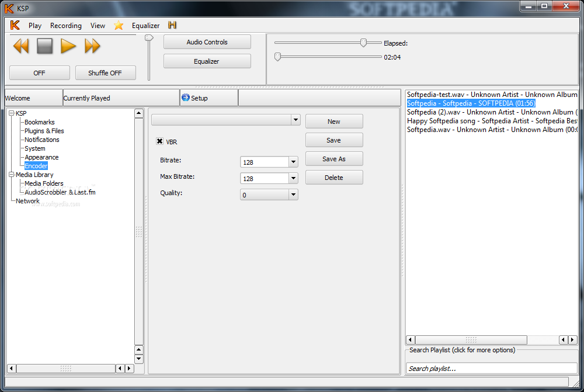Select Softpedia-test.wav playlist entry
This screenshot has width=584, height=392.
tap(492, 95)
